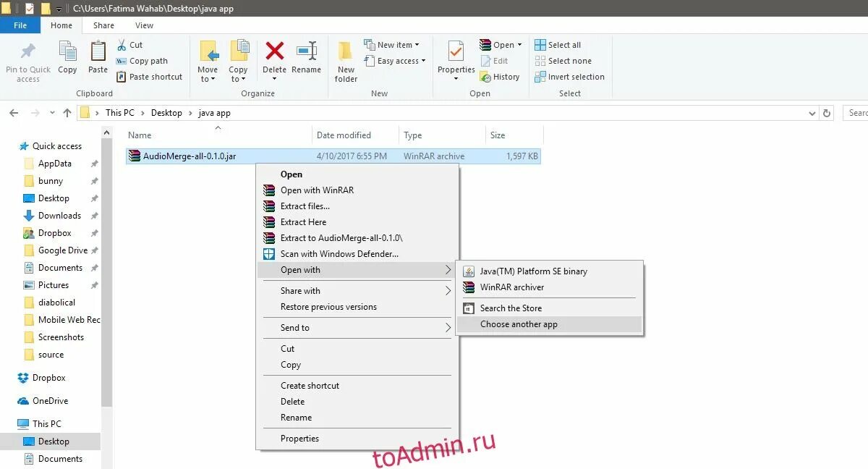The height and width of the screenshot is (469, 868).
Task: Switch to the View ribbon tab
Action: point(144,25)
